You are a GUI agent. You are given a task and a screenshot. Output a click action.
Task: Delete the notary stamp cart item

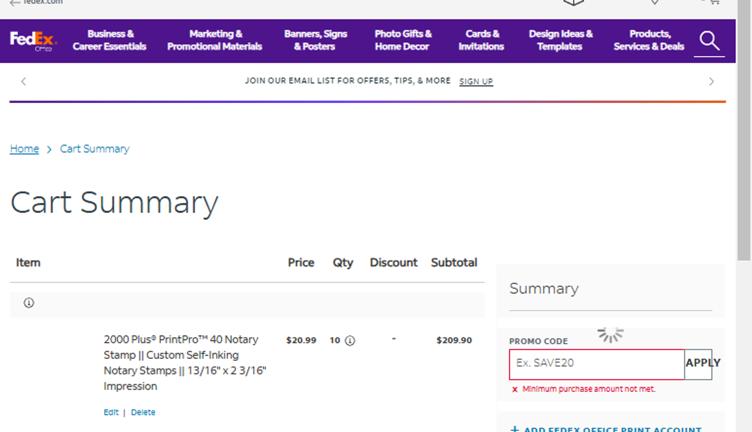(x=143, y=412)
